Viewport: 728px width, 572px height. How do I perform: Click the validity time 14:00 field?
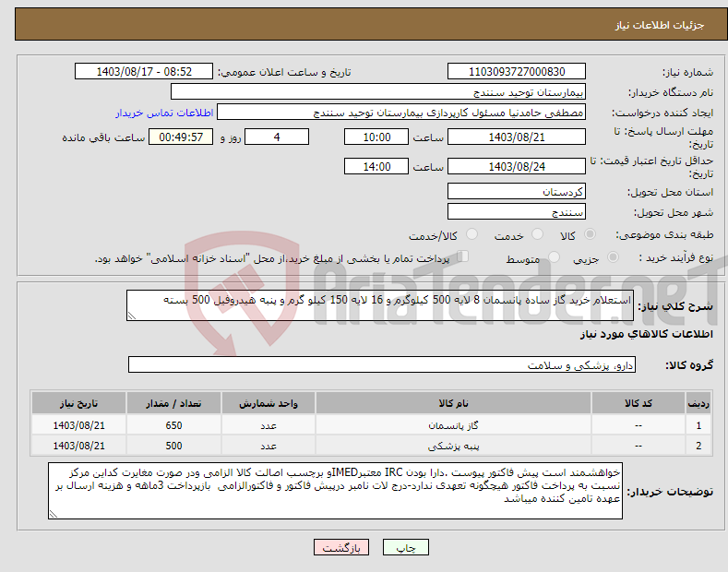coord(376,166)
